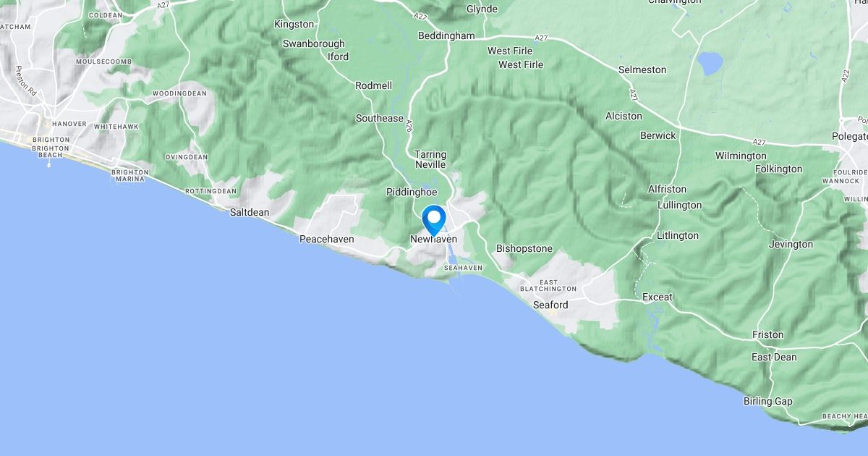The height and width of the screenshot is (456, 868).
Task: Click the Wilmington place label
Action: tap(741, 156)
